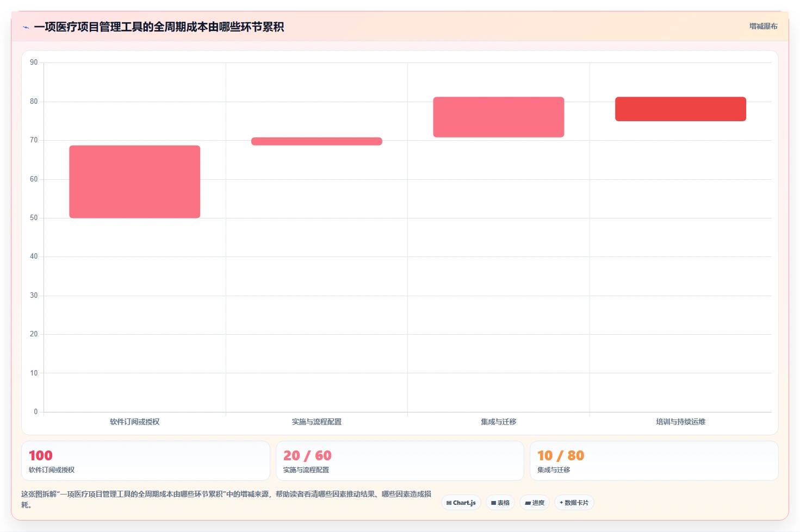800x532 pixels.
Task: Click the x-axis label 软件订阅或授权
Action: 135,422
